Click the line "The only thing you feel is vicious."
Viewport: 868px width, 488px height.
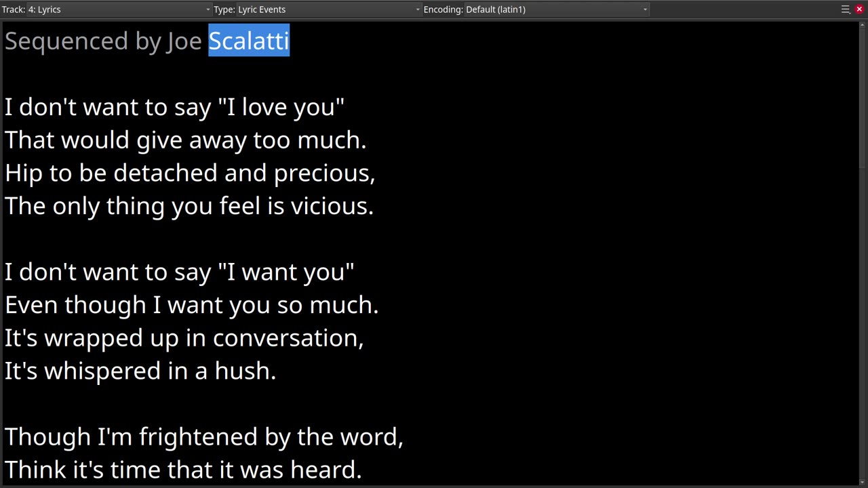click(x=189, y=206)
